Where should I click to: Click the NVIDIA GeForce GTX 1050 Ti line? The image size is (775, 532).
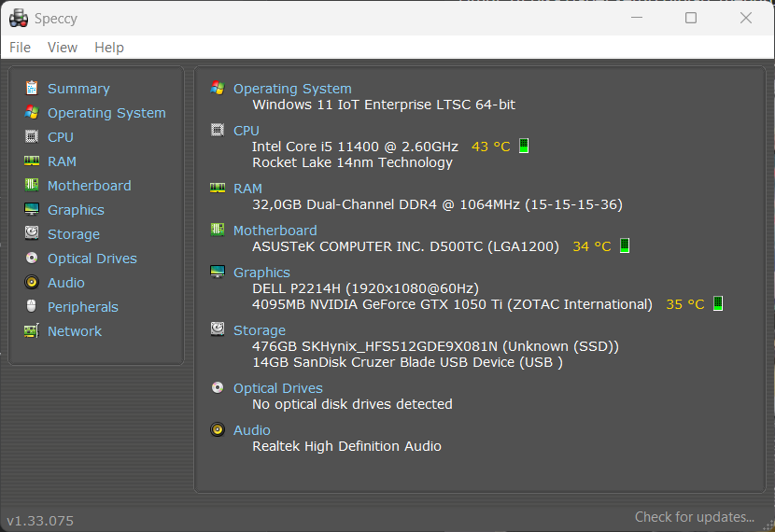(452, 303)
